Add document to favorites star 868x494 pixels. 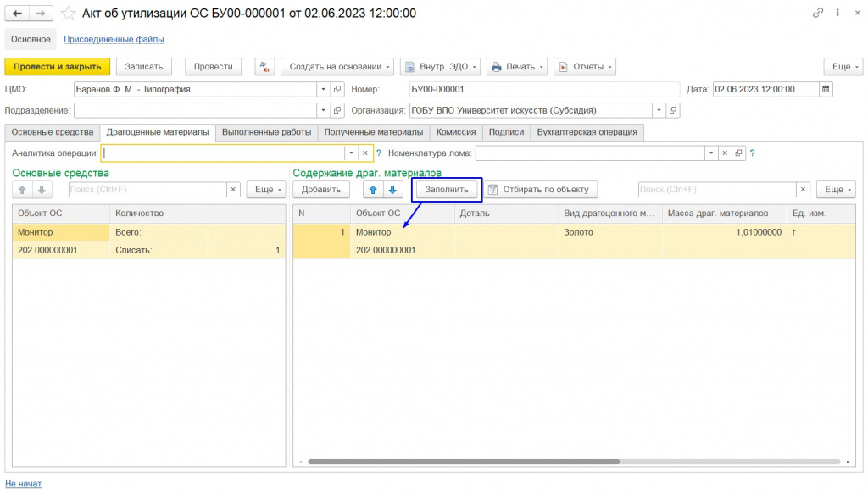click(68, 14)
